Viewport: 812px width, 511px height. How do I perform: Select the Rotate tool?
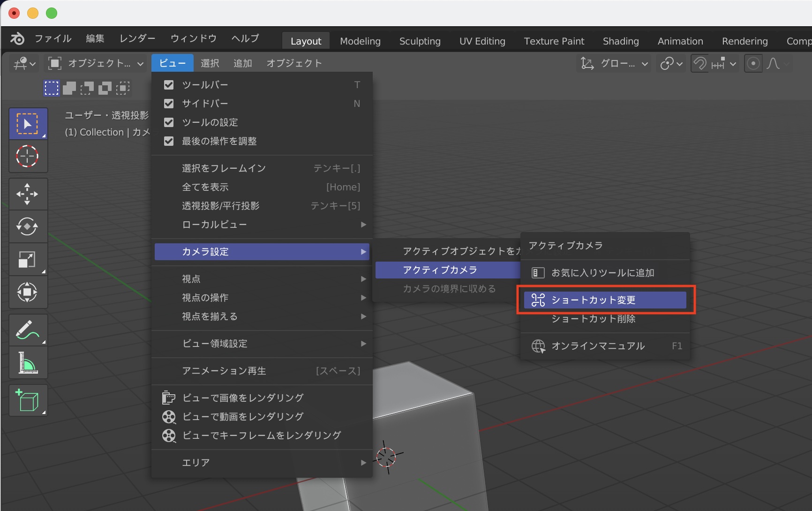coord(27,227)
